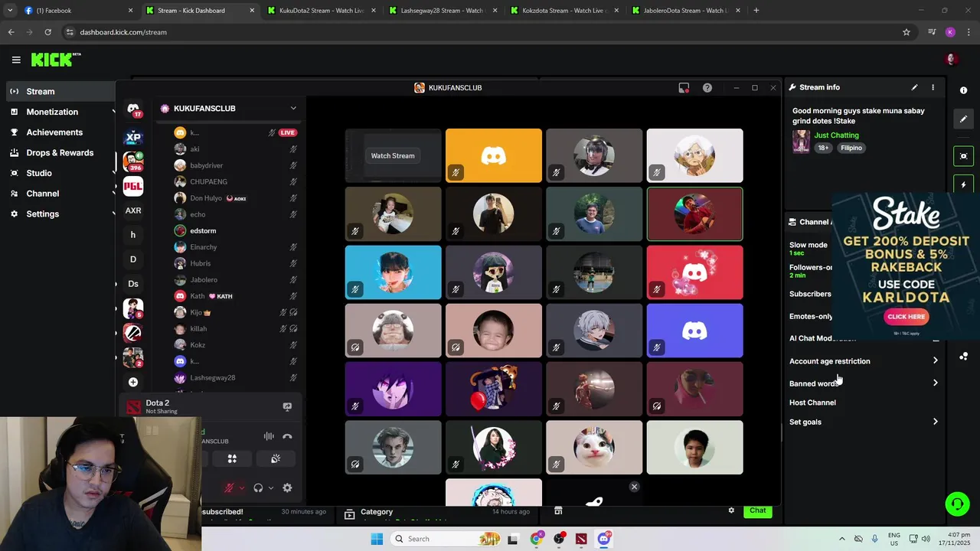The height and width of the screenshot is (551, 980).
Task: Go to the Kick logo home
Action: (x=56, y=60)
